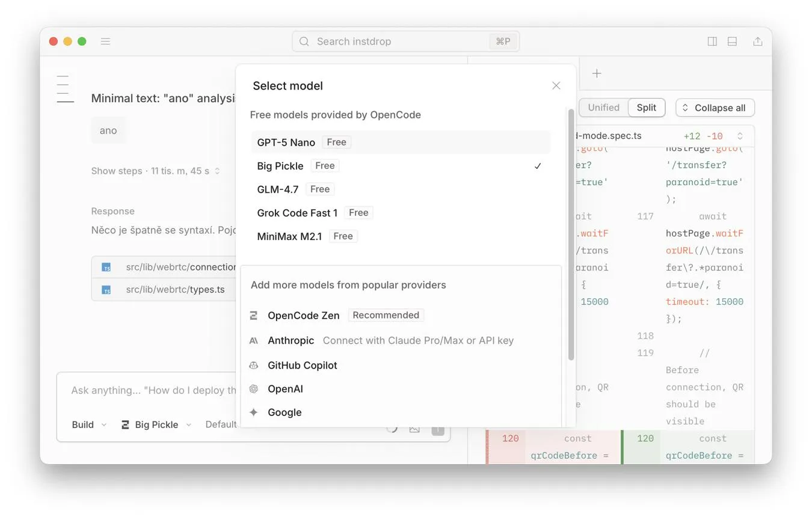Click the stacked-lines icon beside the session title
The image size is (812, 517).
click(x=65, y=89)
